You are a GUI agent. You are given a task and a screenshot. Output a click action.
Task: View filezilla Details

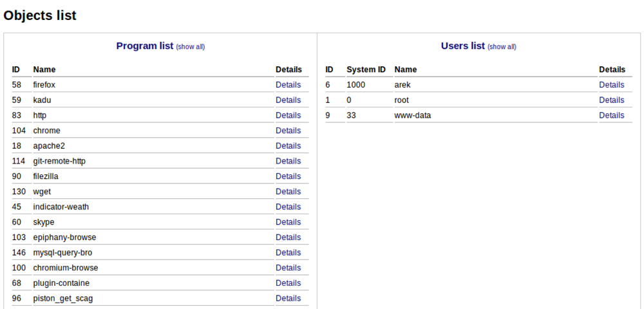pyautogui.click(x=288, y=176)
